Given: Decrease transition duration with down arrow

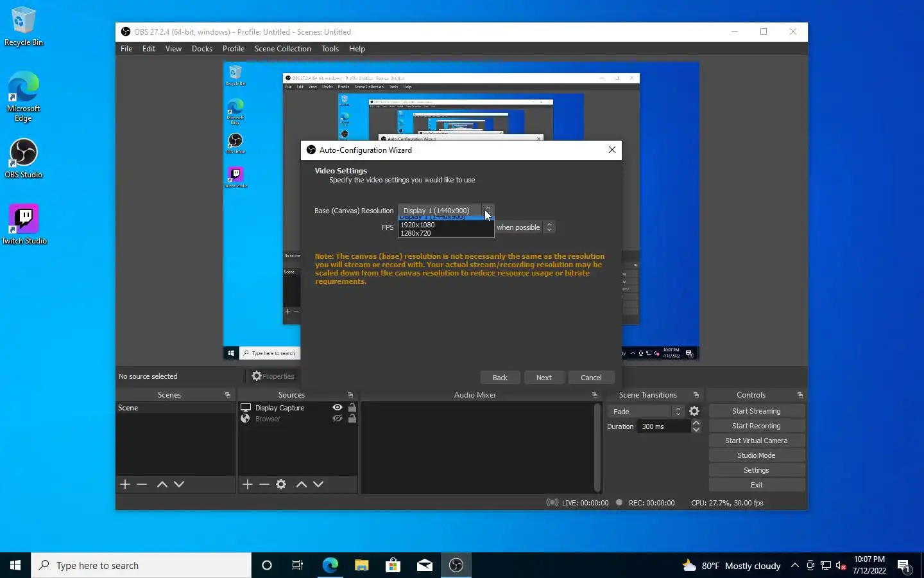Looking at the screenshot, I should [x=696, y=430].
